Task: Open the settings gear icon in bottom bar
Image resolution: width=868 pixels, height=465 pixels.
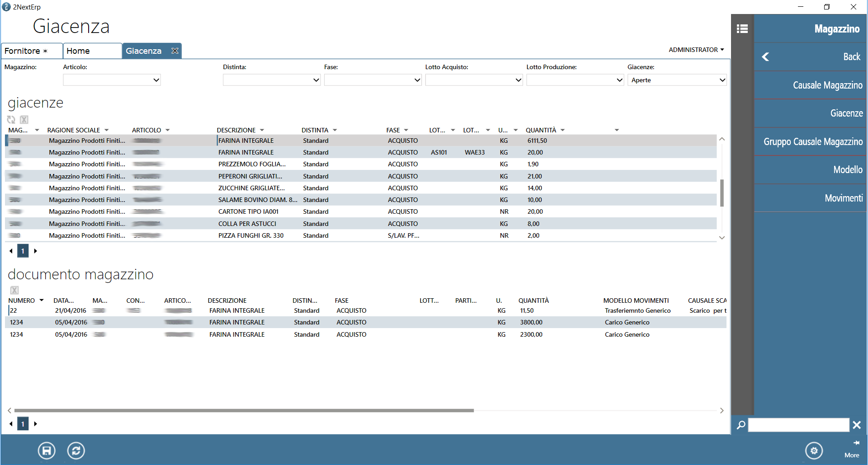Action: [814, 451]
